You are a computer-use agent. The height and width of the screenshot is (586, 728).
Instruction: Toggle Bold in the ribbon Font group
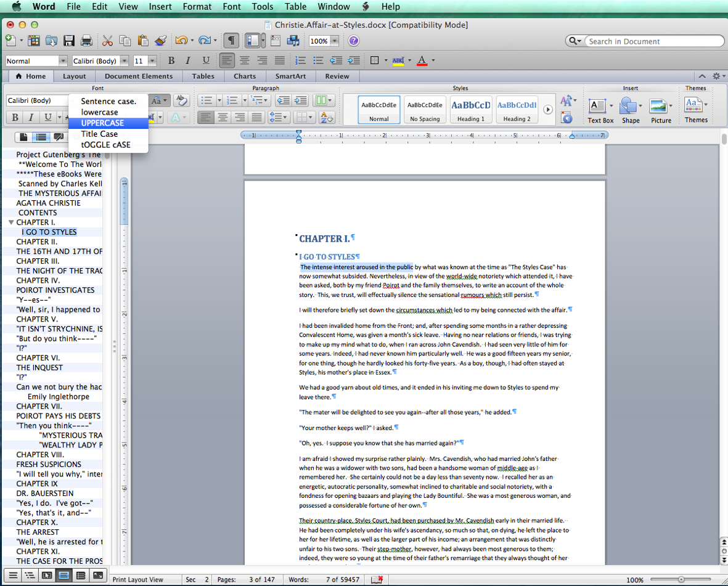[14, 117]
